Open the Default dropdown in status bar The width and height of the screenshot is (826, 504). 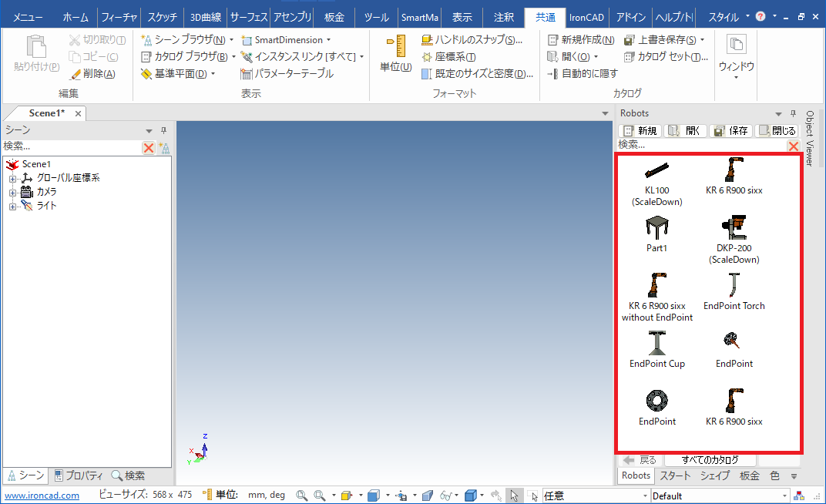[x=784, y=496]
